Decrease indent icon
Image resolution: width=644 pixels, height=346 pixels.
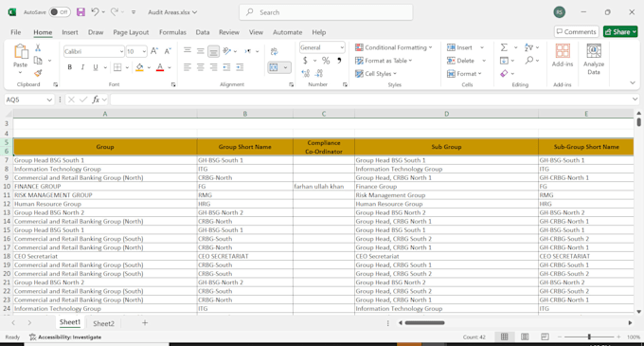[226, 67]
